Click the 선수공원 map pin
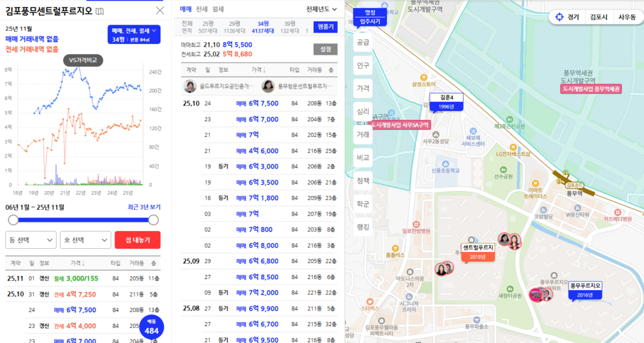Image resolution: width=644 pixels, height=343 pixels. click(503, 170)
